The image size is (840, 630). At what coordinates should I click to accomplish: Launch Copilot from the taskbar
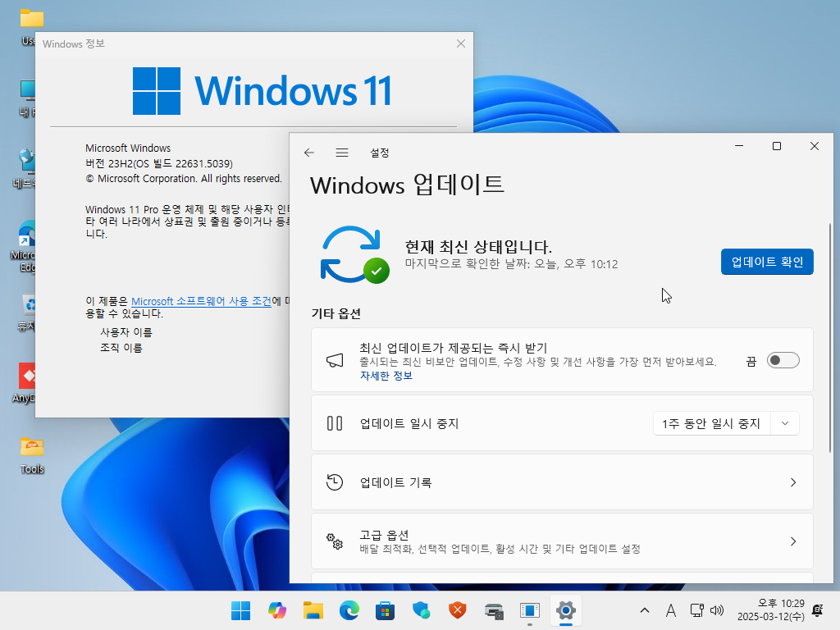coord(277,610)
